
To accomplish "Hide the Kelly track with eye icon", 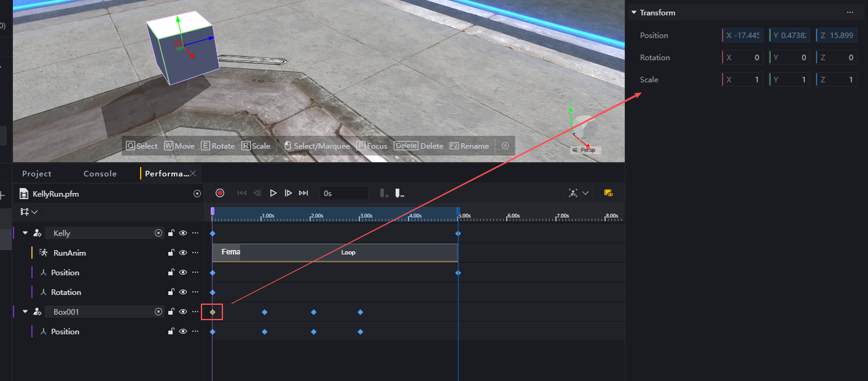I will pyautogui.click(x=183, y=233).
